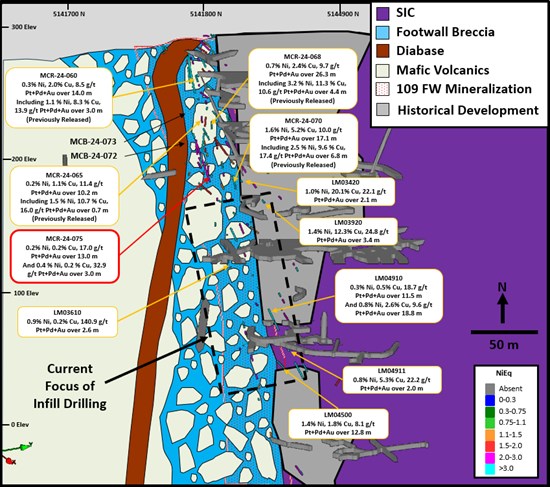Select the brown Diabase legend swatch

[383, 51]
